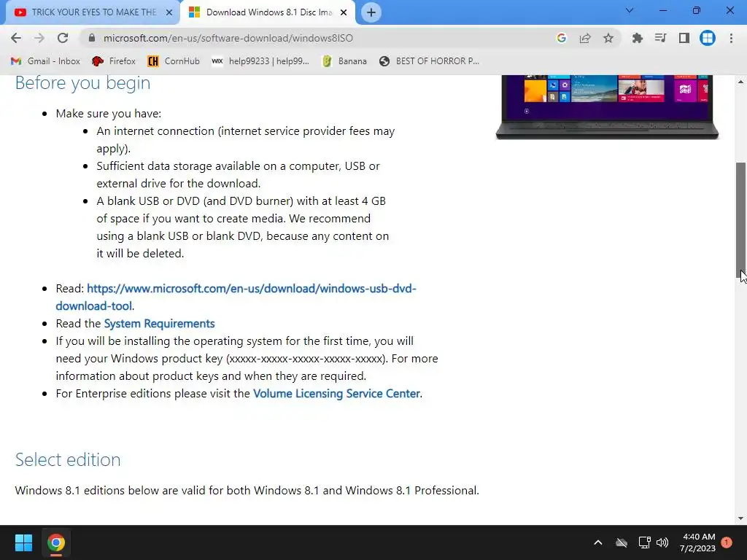Open the Firefox bookmark
Screen dimensions: 747x560
(114, 61)
